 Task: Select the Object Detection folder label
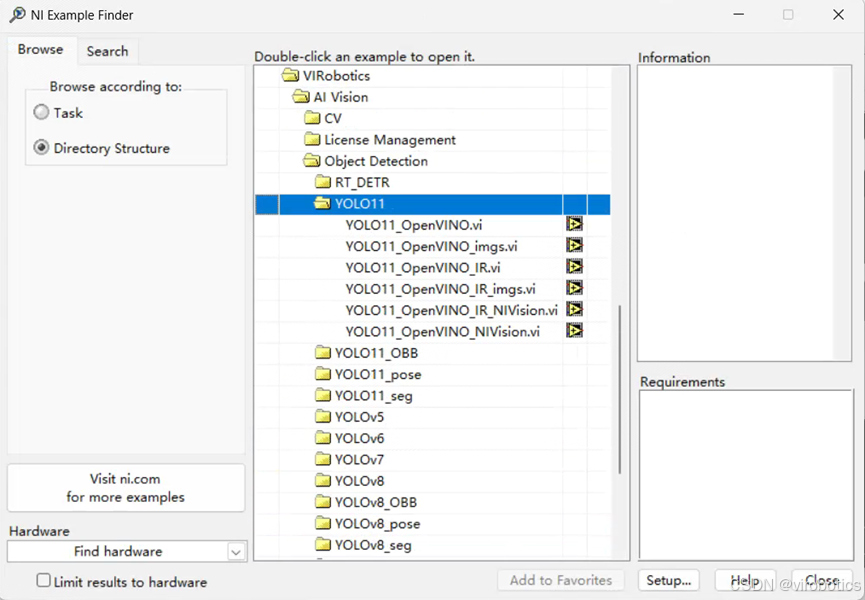click(376, 162)
